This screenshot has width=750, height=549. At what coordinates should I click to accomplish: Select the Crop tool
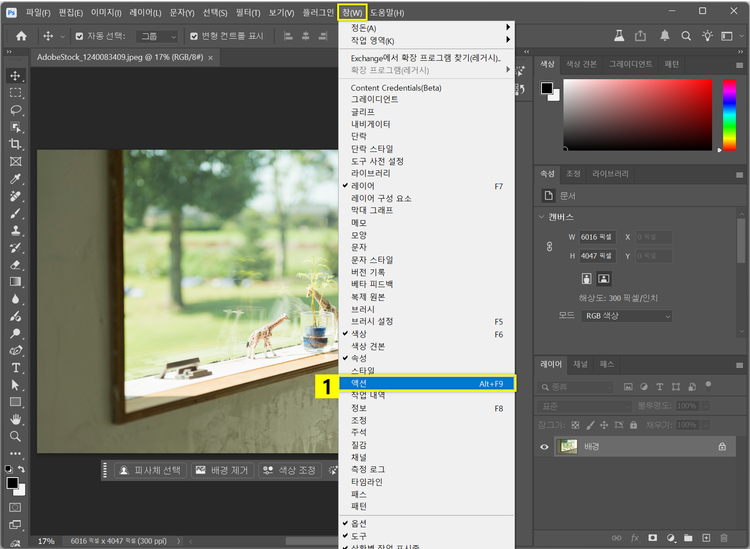(x=15, y=144)
